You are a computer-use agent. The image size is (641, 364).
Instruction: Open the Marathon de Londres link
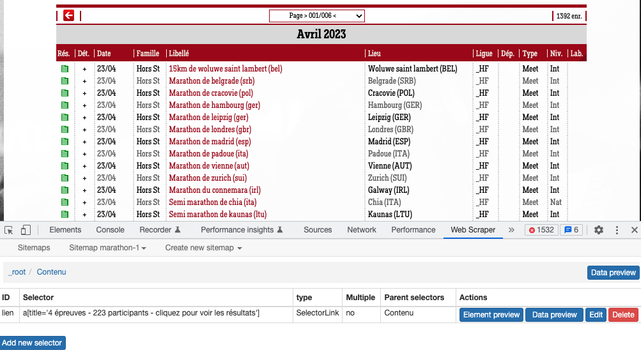pos(209,130)
